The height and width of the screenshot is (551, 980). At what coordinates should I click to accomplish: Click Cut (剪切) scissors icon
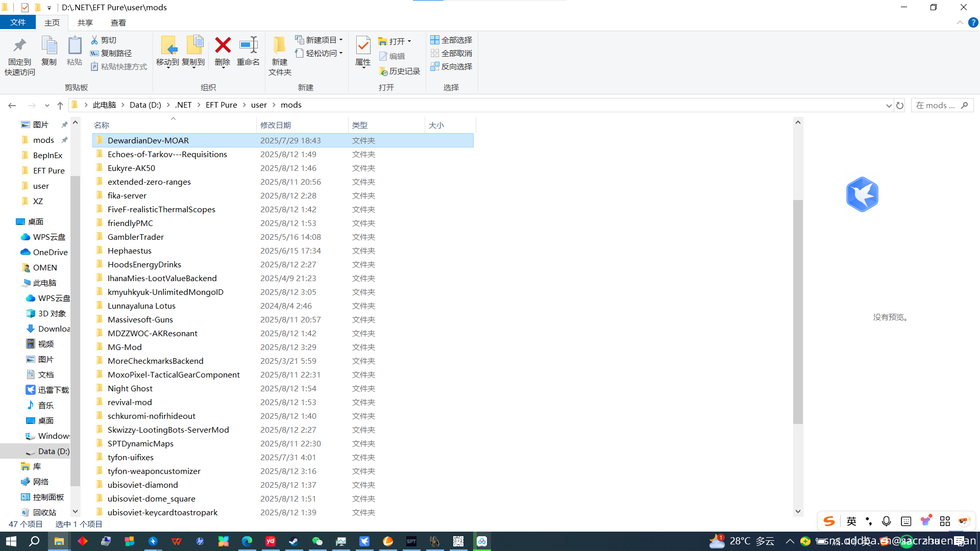[94, 40]
